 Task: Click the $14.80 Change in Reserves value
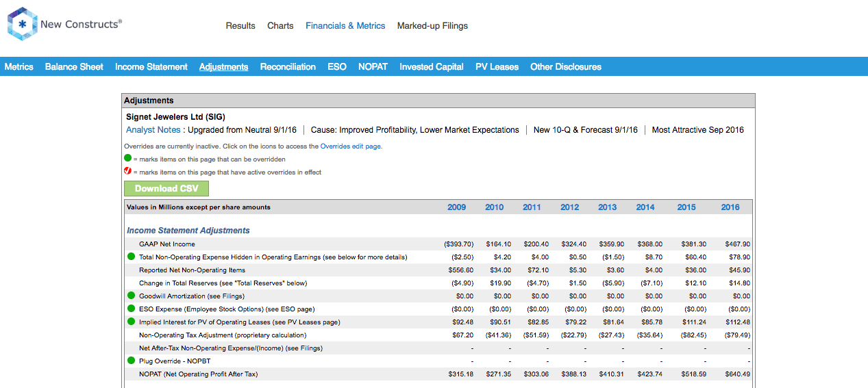pyautogui.click(x=740, y=283)
